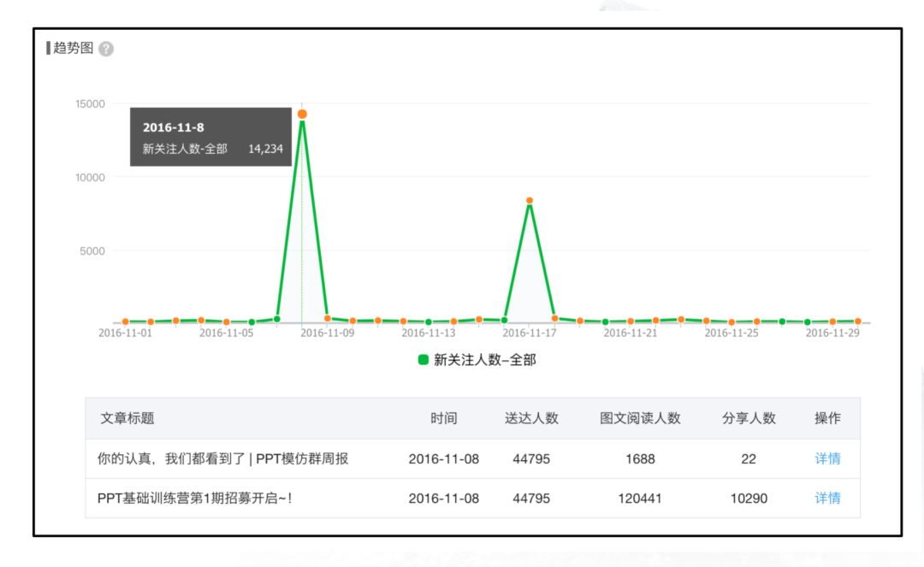Select the 2016-11-08 date in the PPT基础训练营 row

(444, 498)
